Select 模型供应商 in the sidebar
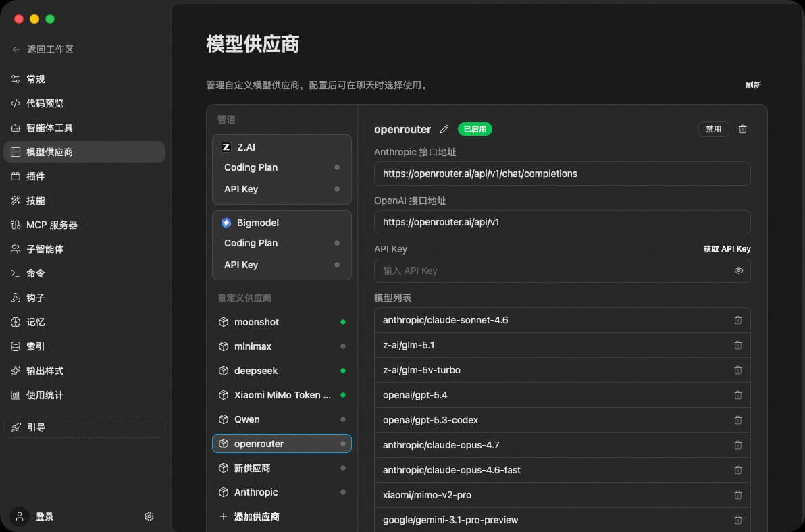Screen dimensions: 805x532 [x=84, y=152]
